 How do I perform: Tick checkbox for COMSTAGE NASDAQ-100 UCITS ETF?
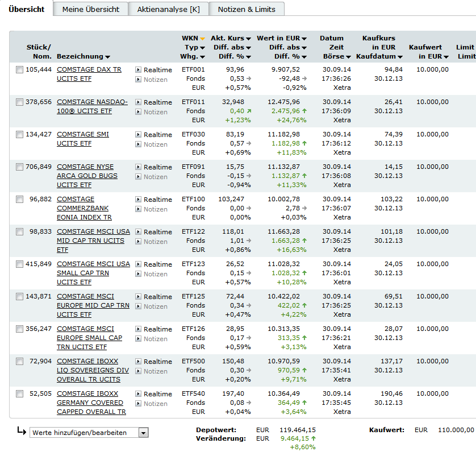coord(19,102)
